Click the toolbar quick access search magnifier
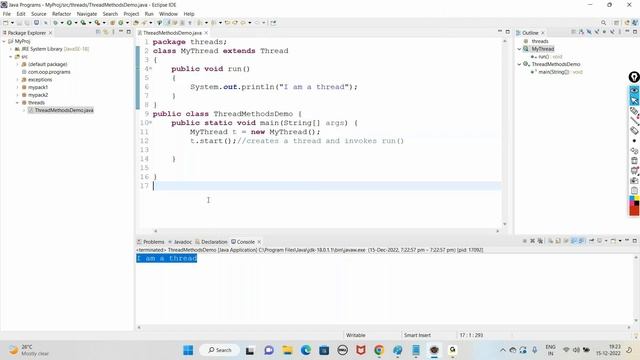640x360 pixels. pos(603,23)
